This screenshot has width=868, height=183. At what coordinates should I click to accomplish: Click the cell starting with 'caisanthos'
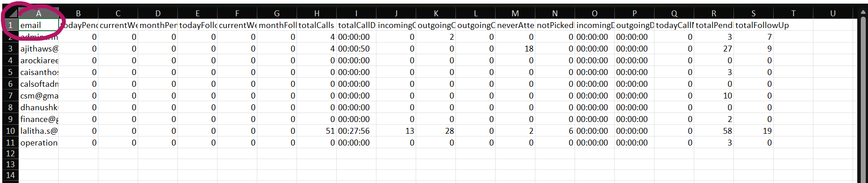click(x=39, y=72)
